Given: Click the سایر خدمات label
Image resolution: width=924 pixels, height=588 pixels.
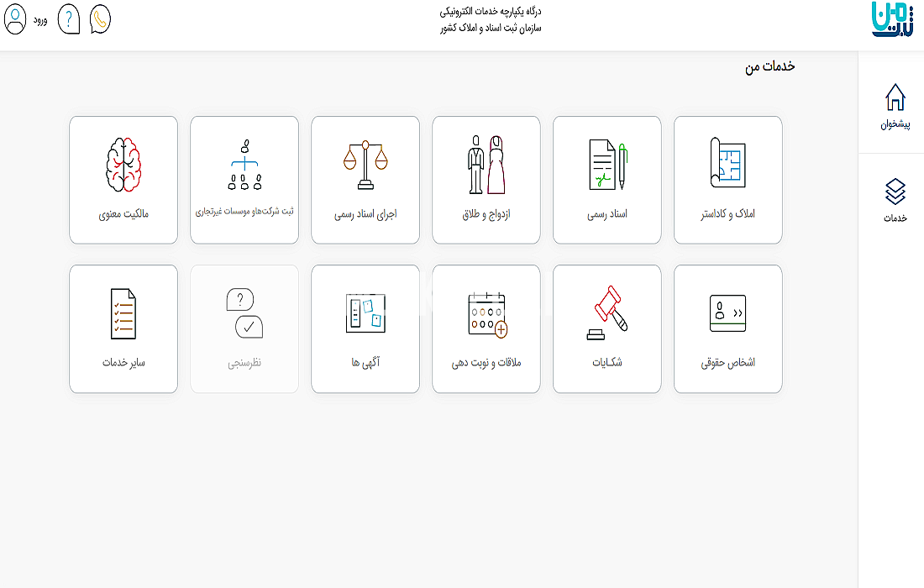Looking at the screenshot, I should 123,362.
